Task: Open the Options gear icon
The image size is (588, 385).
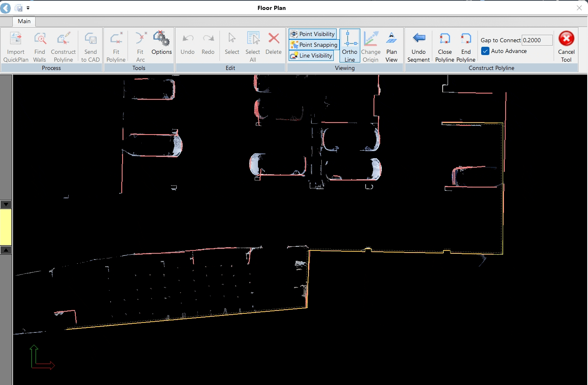Action: [161, 39]
